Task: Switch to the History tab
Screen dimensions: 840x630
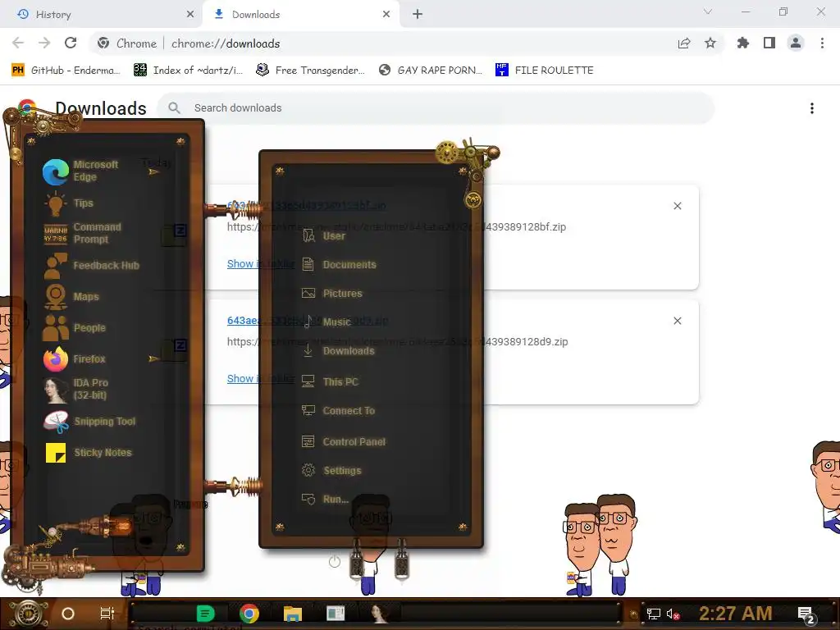Action: (101, 15)
